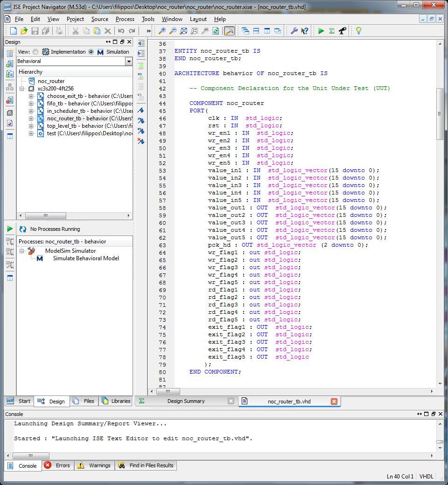Expand the fifo_tb hierarchy node
This screenshot has width=448, height=485.
pyautogui.click(x=31, y=104)
